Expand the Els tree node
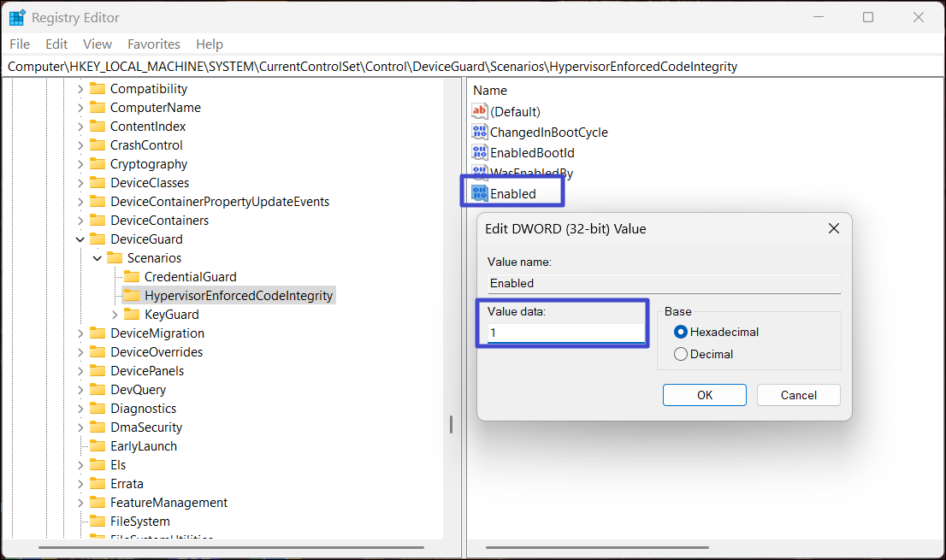This screenshot has width=946, height=560. tap(80, 465)
